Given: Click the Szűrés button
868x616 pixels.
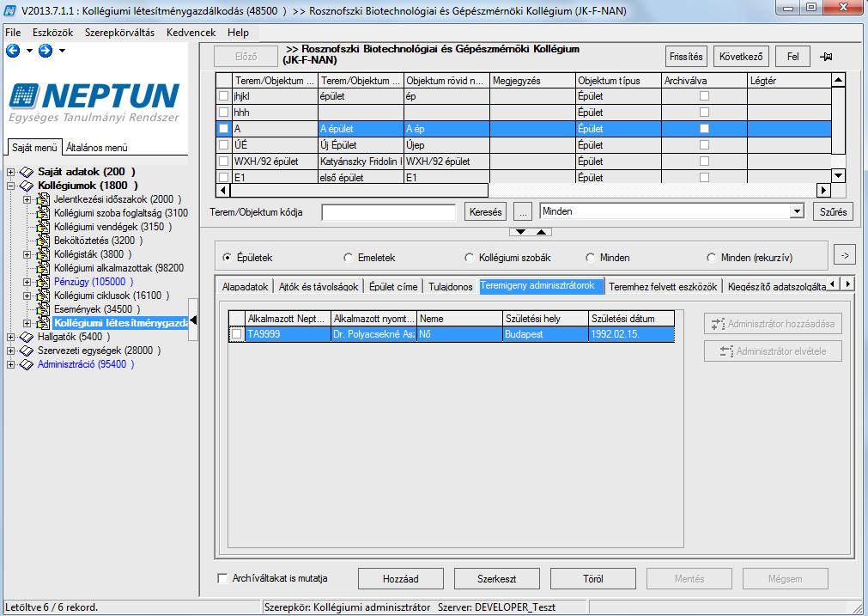Looking at the screenshot, I should (833, 211).
